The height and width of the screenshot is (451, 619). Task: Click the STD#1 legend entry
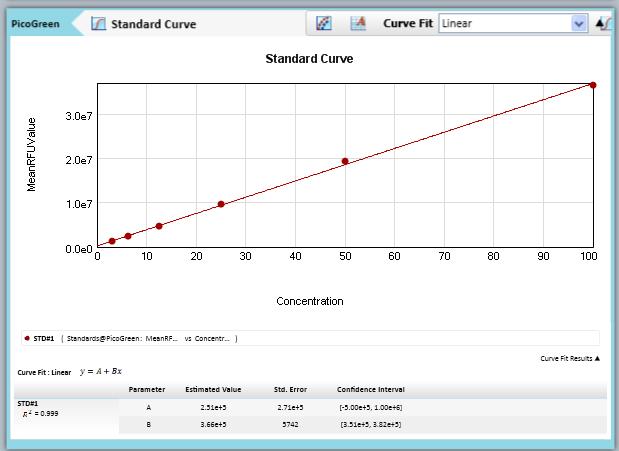[x=43, y=338]
